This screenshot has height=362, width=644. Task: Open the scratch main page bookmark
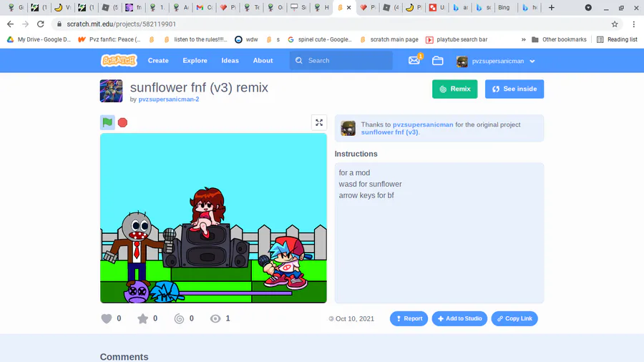389,39
